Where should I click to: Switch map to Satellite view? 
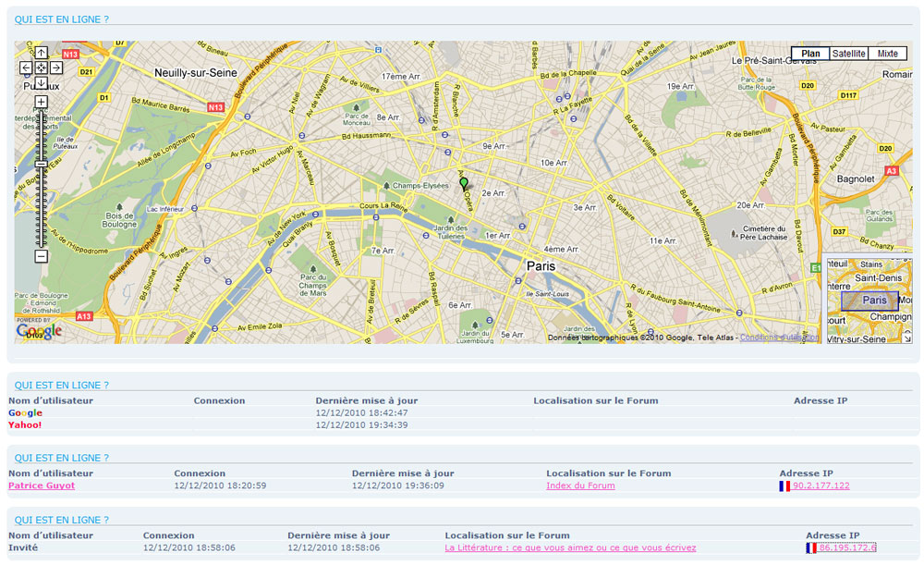(848, 54)
